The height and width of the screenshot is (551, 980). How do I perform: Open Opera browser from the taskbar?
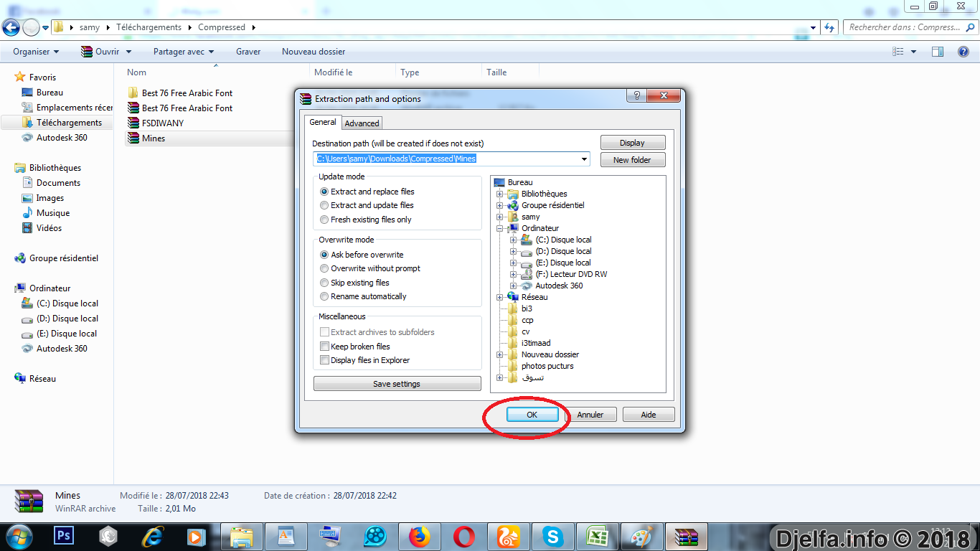(464, 536)
